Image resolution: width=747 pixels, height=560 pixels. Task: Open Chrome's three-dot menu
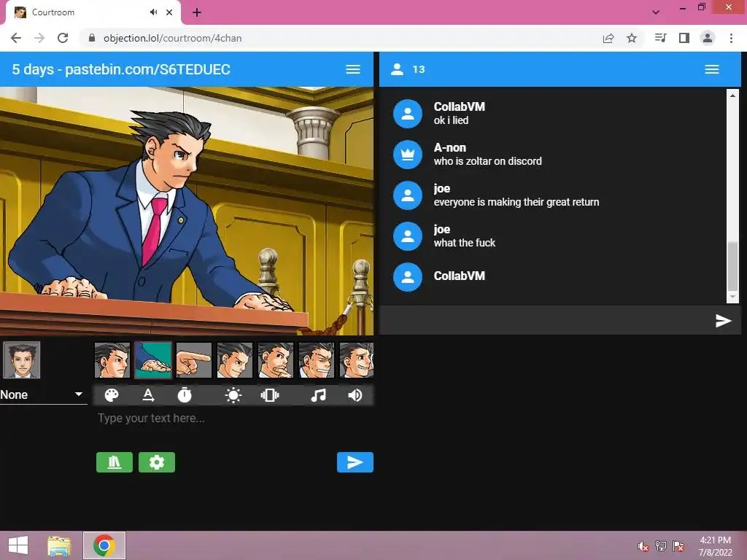731,38
